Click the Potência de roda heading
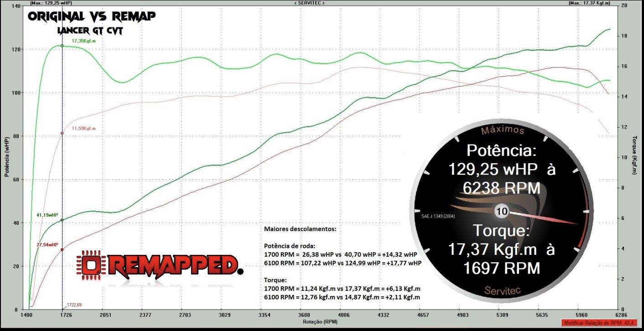The width and height of the screenshot is (644, 331). pos(290,245)
